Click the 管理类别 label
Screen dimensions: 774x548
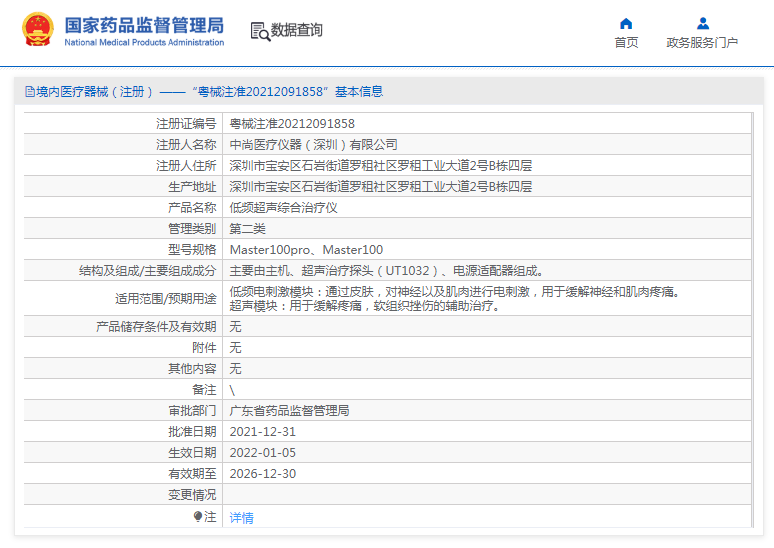(x=192, y=229)
